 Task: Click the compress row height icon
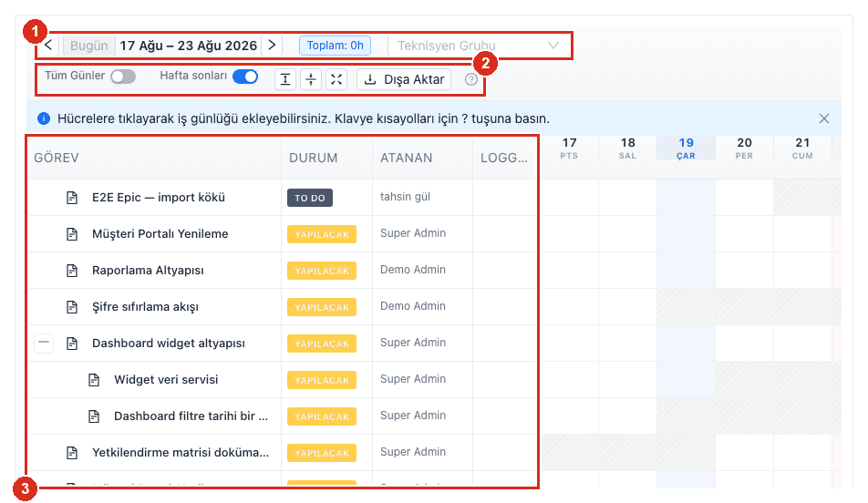[x=311, y=79]
